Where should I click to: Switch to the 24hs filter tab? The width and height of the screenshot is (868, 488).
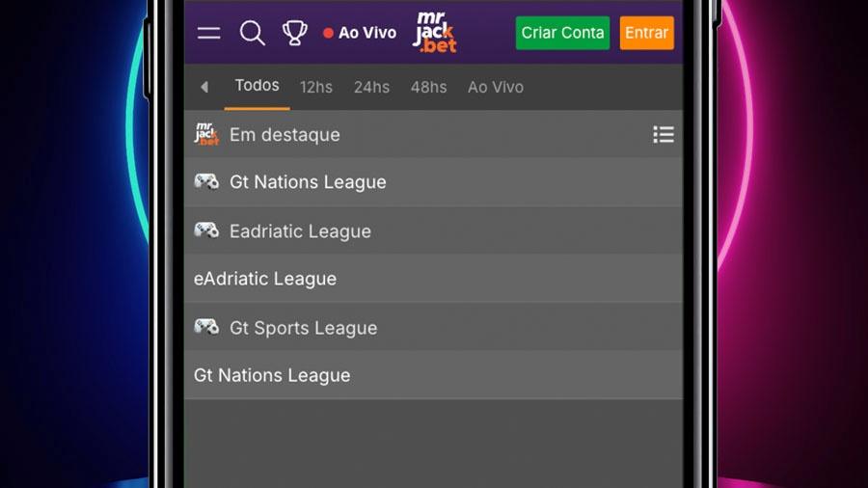371,87
